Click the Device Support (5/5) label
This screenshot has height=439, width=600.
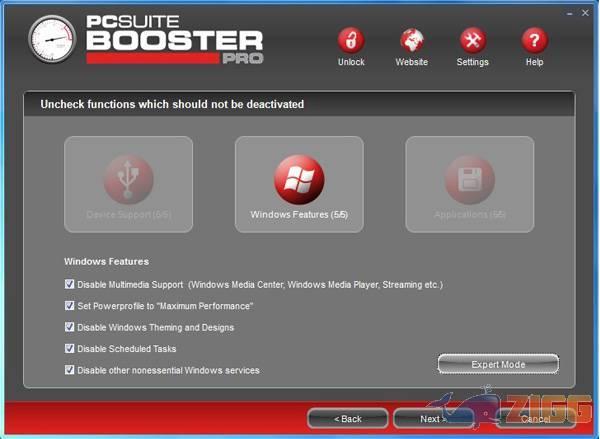128,215
